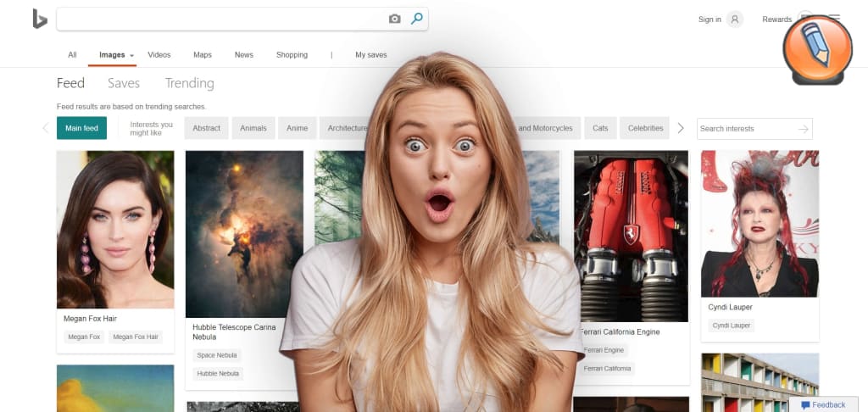Switch to Trending

pyautogui.click(x=189, y=83)
